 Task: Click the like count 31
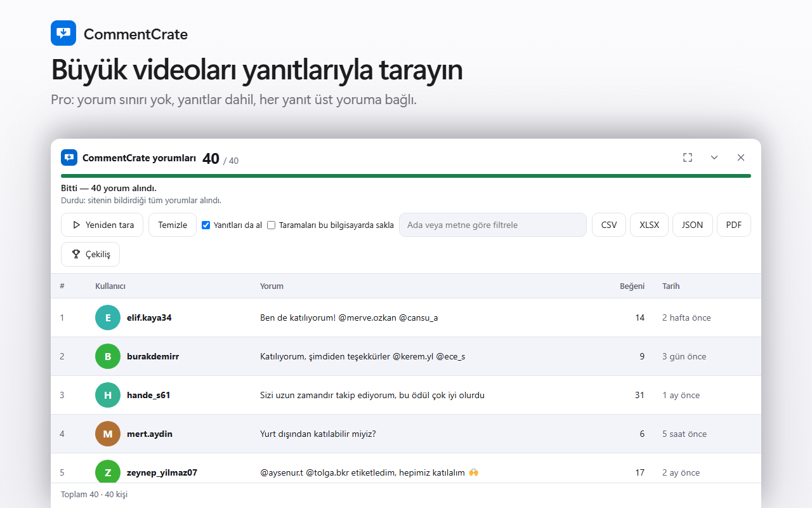[639, 395]
